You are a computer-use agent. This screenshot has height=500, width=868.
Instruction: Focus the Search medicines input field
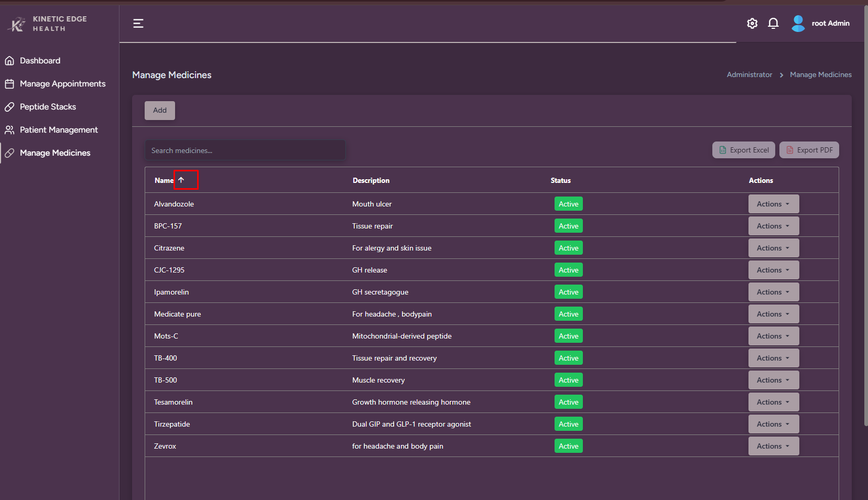tap(245, 150)
